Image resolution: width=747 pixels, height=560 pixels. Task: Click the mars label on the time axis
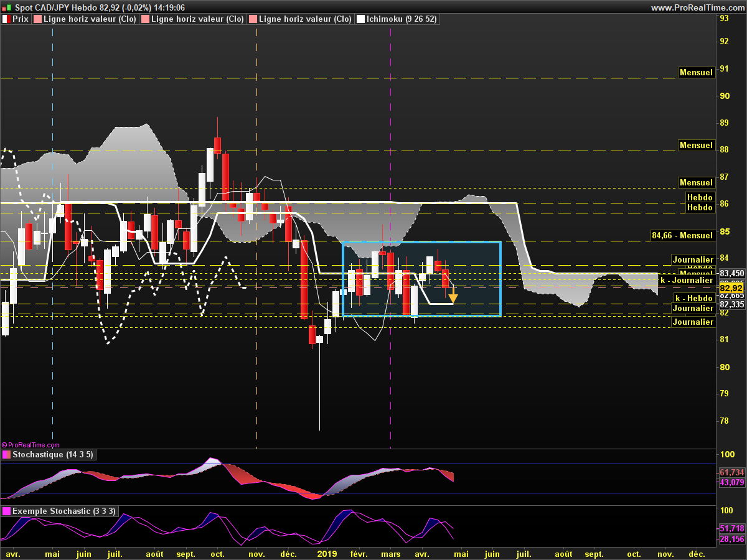pyautogui.click(x=390, y=554)
